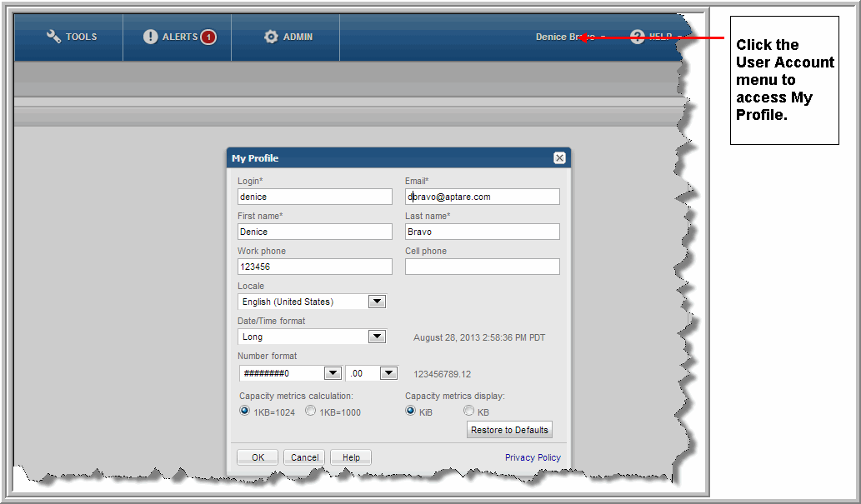Open the decimal places .00 dropdown
861x504 pixels.
coord(388,373)
